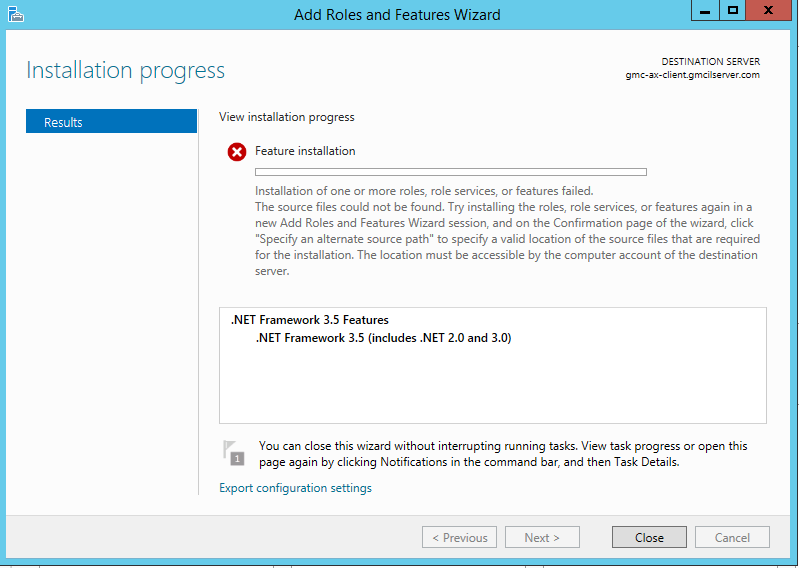Click the notification flag icon

coord(233,452)
